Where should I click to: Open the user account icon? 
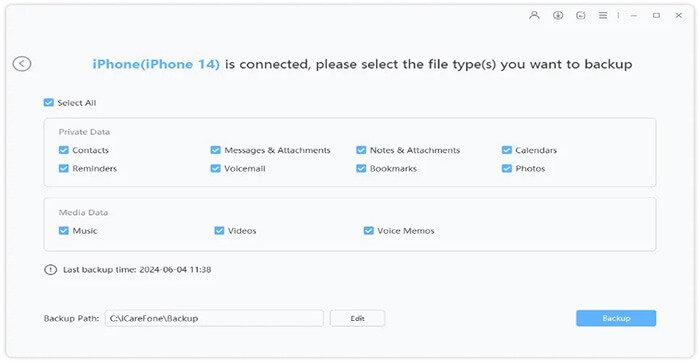(534, 15)
